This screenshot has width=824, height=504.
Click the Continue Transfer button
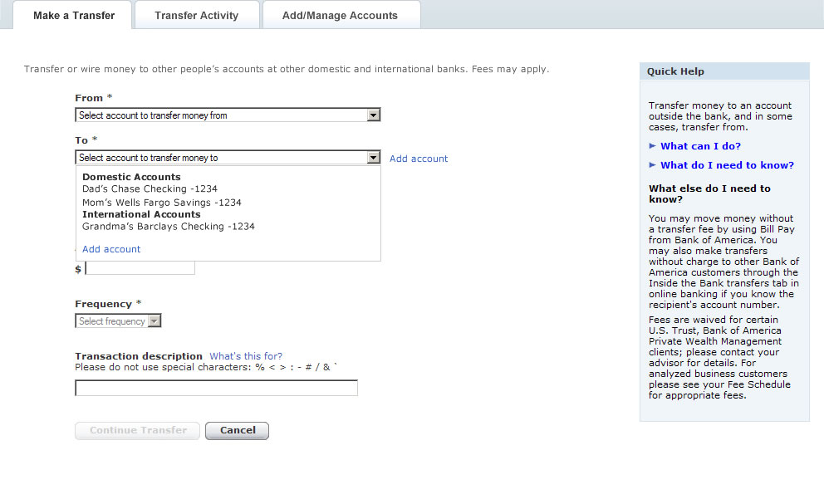pyautogui.click(x=138, y=430)
